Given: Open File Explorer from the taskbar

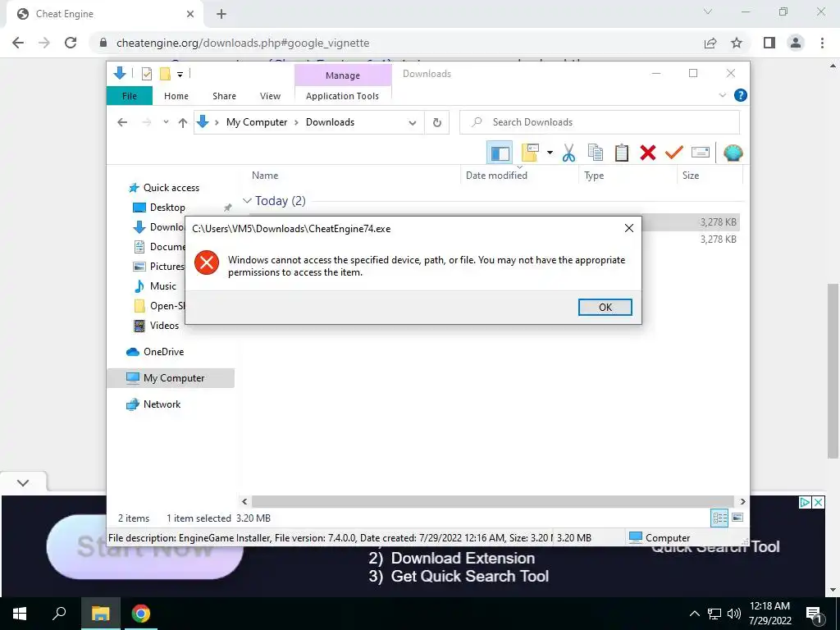Looking at the screenshot, I should coord(101,614).
